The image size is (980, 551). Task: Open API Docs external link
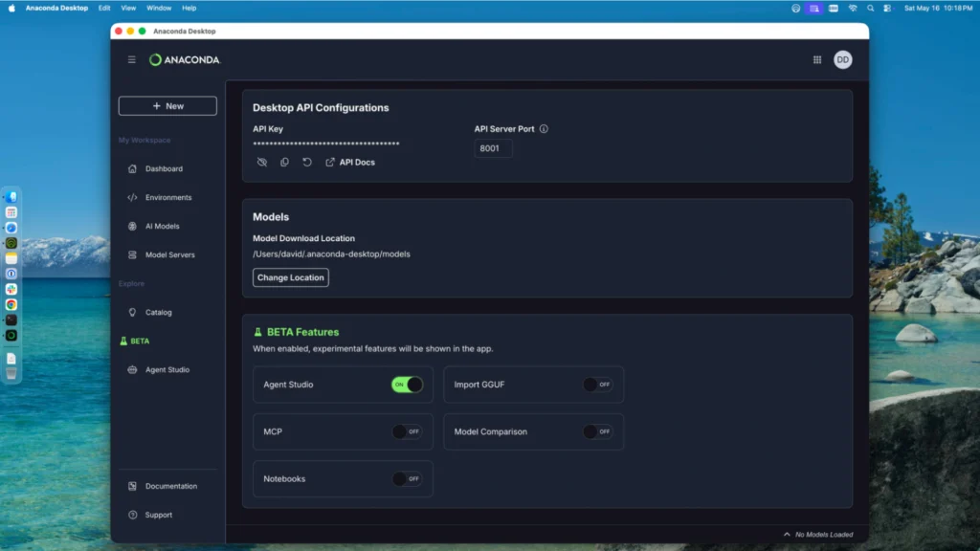point(350,163)
